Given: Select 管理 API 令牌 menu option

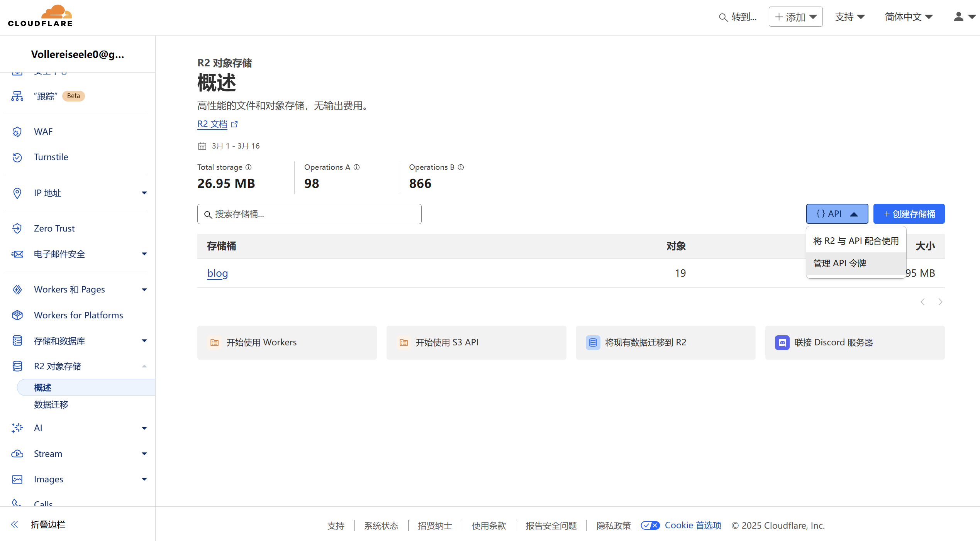Looking at the screenshot, I should [839, 263].
